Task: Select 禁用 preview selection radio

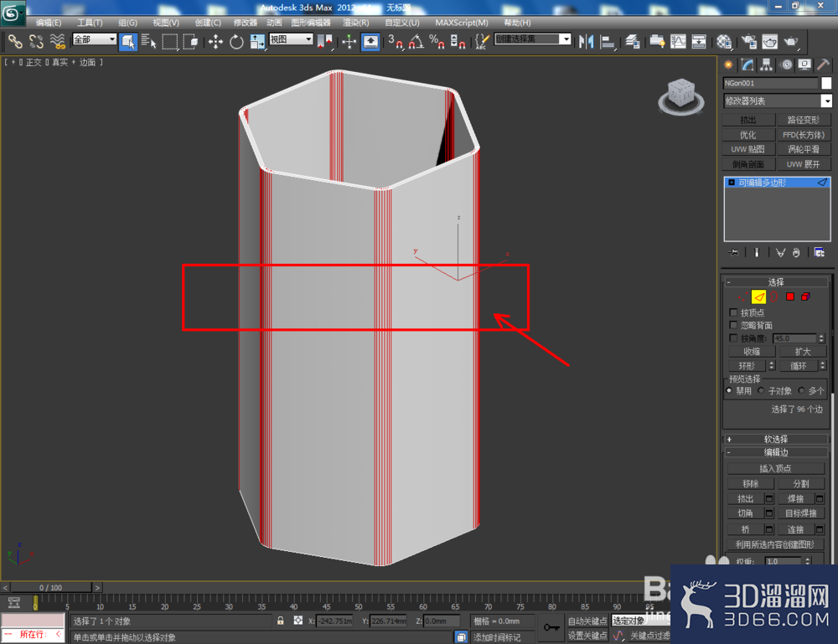Action: [729, 391]
